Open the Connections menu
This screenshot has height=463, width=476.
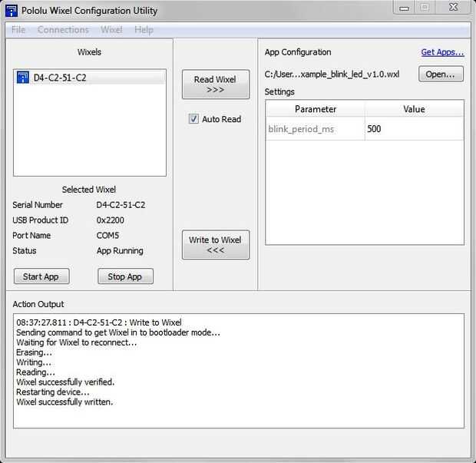63,30
